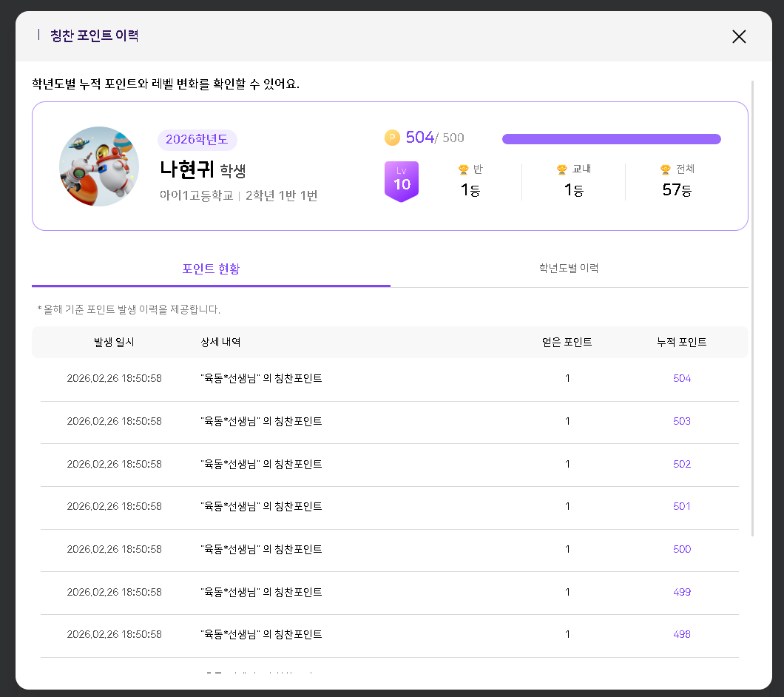Click the gold point coin icon
Viewport: 784px width, 697px height.
click(392, 138)
